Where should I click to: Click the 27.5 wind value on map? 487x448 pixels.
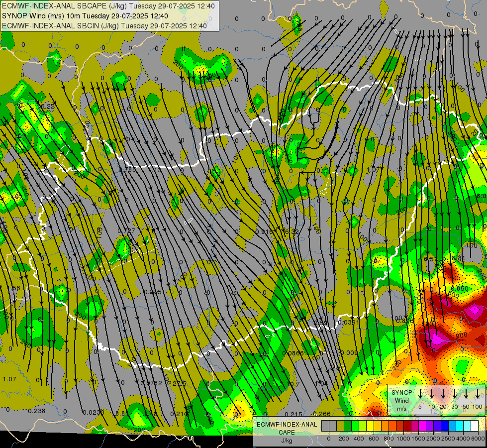point(179,383)
